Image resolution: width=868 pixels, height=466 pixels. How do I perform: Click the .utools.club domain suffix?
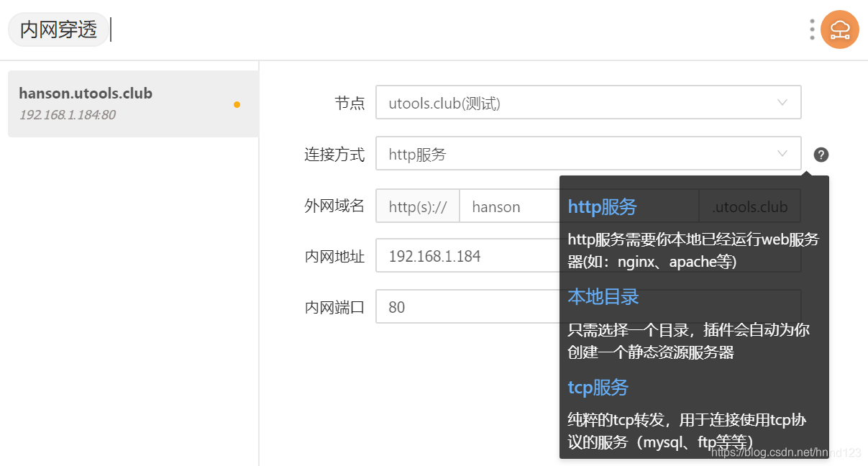tap(749, 207)
